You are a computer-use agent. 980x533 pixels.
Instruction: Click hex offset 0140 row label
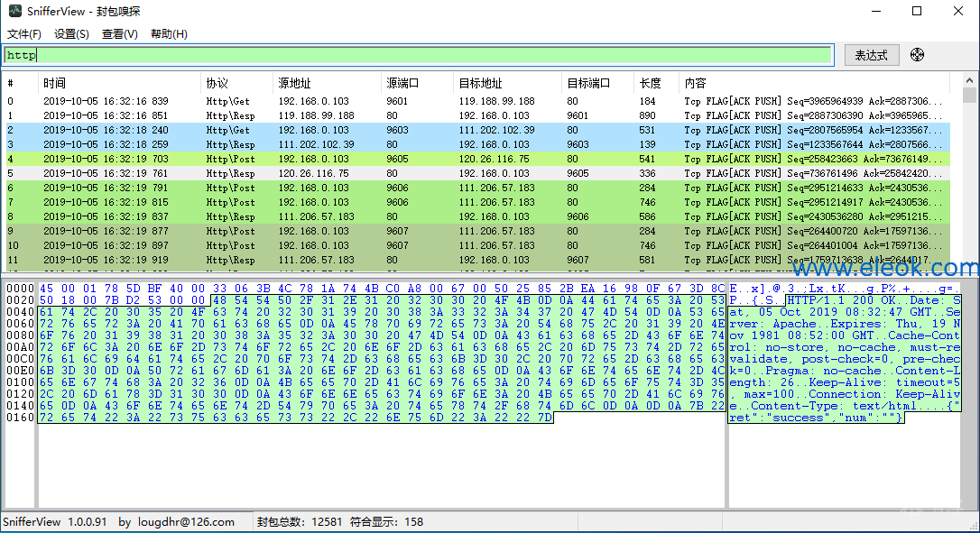tap(20, 406)
